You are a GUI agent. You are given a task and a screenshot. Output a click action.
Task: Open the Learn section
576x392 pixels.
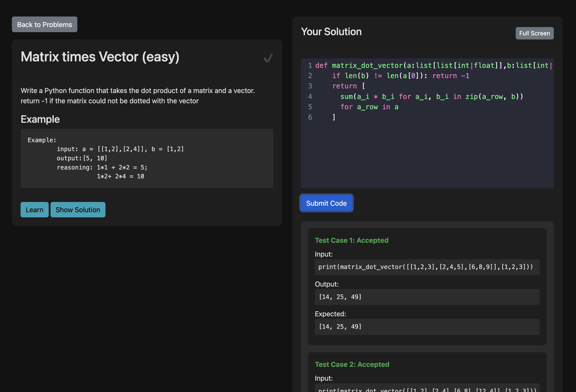[35, 210]
